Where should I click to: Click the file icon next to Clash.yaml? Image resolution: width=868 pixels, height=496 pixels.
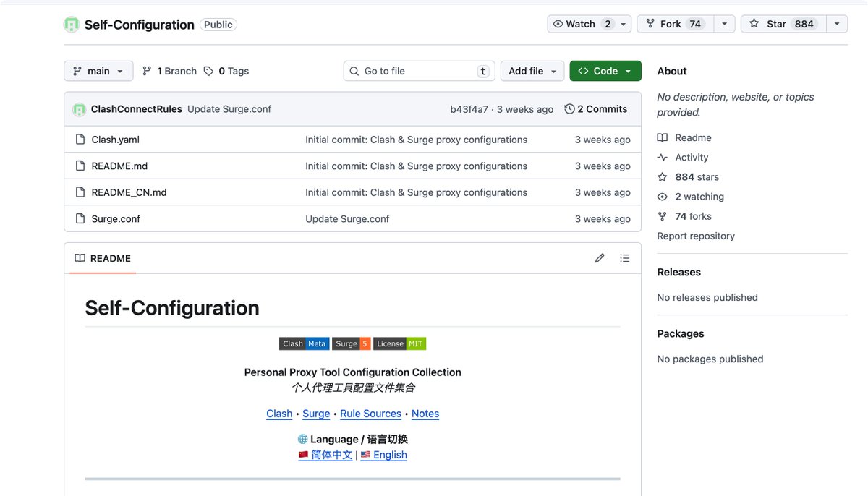click(80, 140)
